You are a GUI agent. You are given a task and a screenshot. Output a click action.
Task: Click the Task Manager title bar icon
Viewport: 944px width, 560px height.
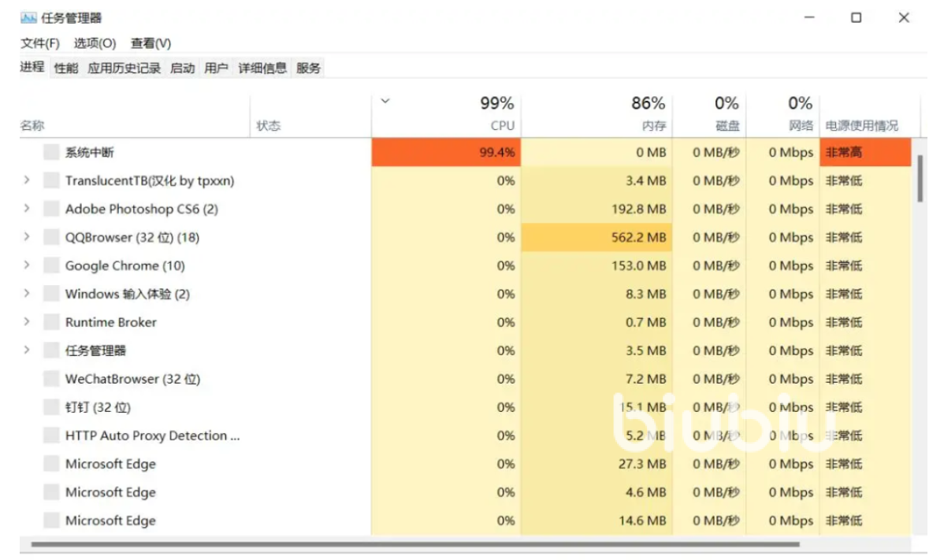[28, 18]
